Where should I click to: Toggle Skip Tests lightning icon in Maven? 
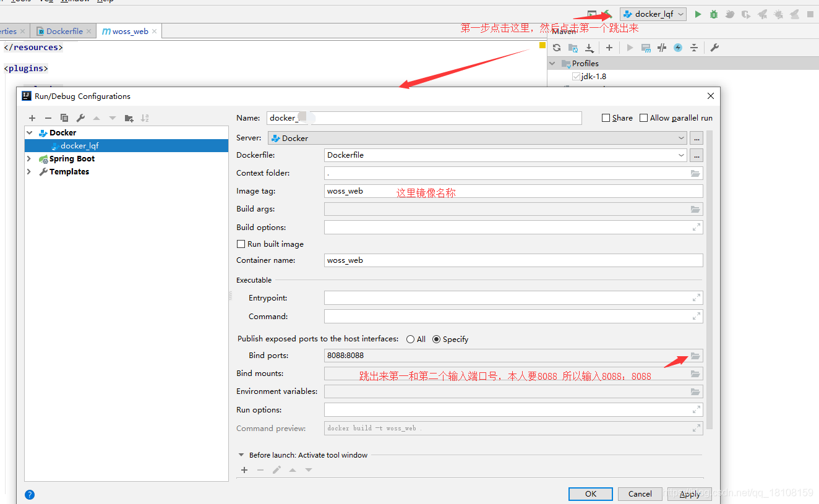678,48
